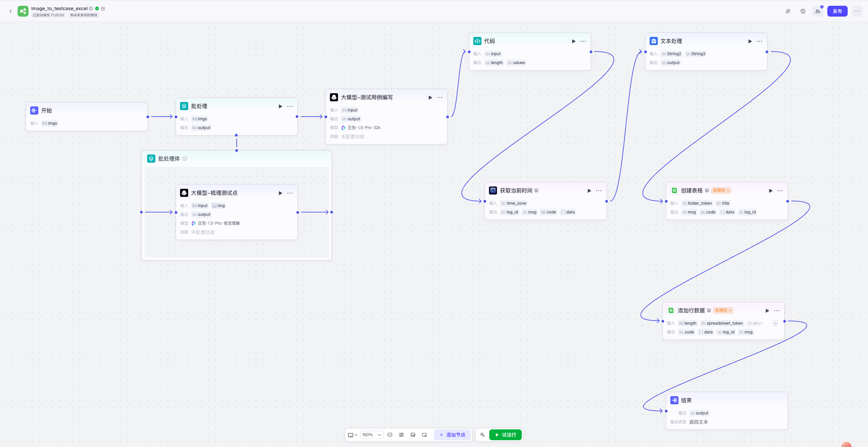This screenshot has width=868, height=447.
Task: Open the interaction mode dropdown in the bottom toolbar
Action: (353, 435)
